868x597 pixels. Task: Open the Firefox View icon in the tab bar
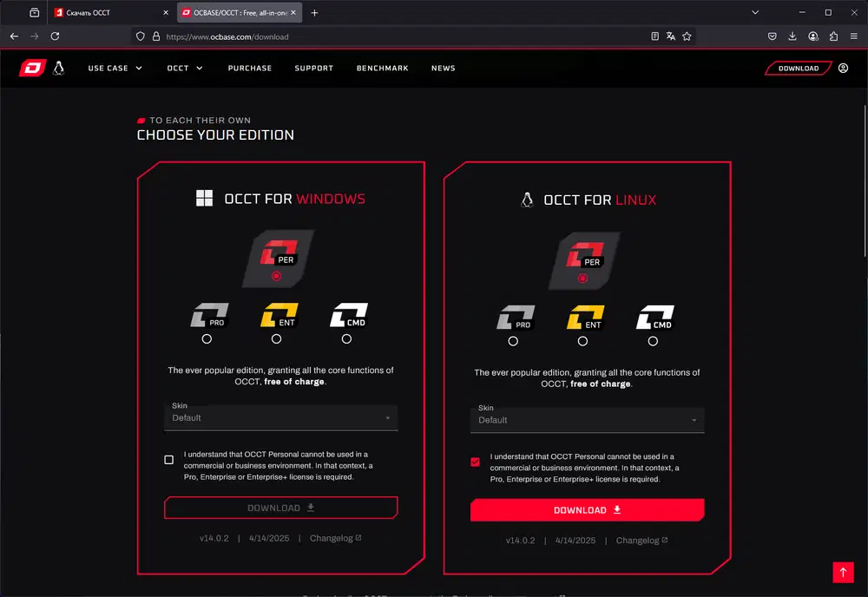click(x=35, y=13)
